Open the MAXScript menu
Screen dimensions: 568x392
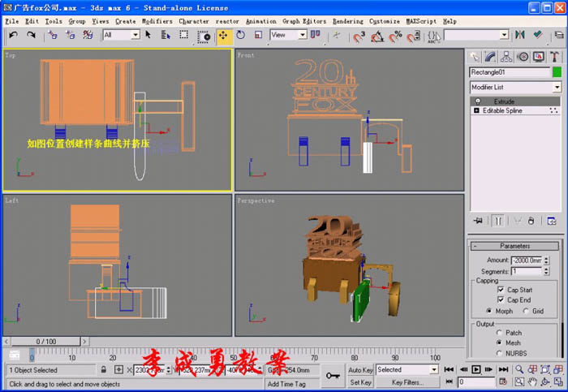[421, 21]
